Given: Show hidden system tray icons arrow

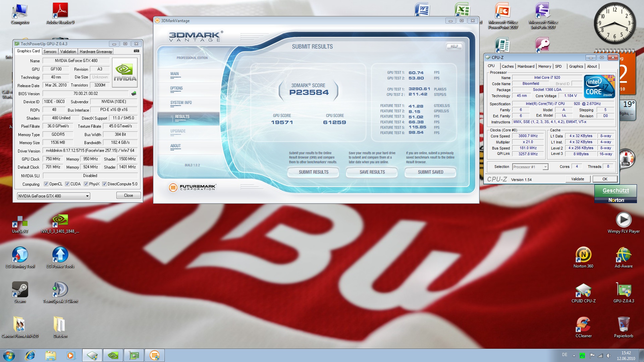Looking at the screenshot, I should tap(574, 356).
